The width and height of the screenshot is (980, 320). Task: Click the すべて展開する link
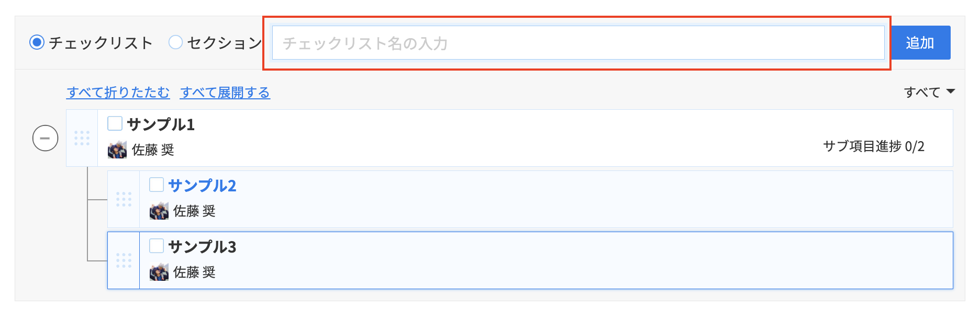[225, 93]
